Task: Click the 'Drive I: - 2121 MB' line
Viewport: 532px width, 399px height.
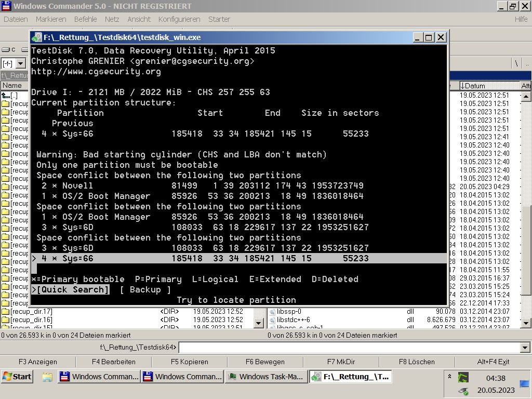Action: [x=151, y=92]
